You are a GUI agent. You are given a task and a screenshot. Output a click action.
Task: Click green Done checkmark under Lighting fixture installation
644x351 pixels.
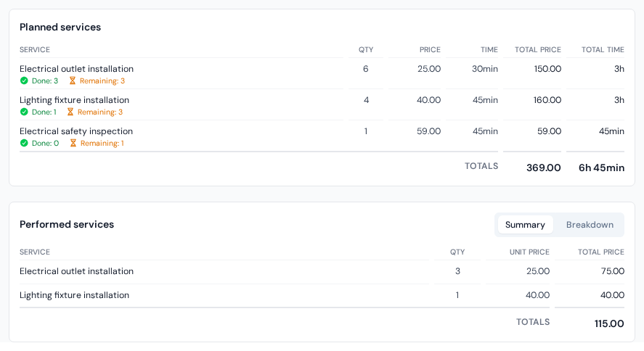[x=24, y=112]
